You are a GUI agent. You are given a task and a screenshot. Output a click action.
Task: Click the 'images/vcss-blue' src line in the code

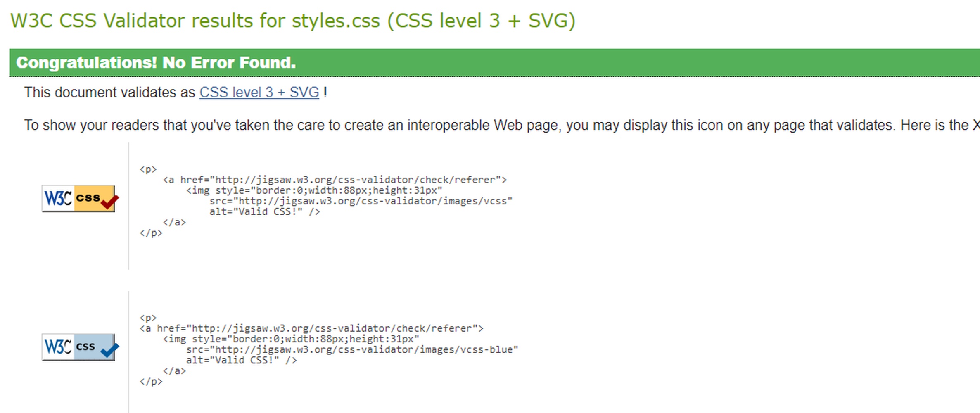[352, 349]
